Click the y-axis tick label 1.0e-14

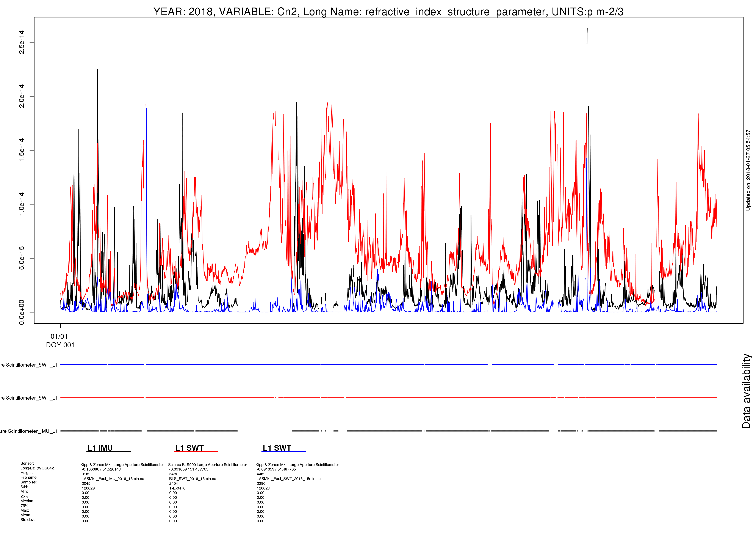coord(21,204)
